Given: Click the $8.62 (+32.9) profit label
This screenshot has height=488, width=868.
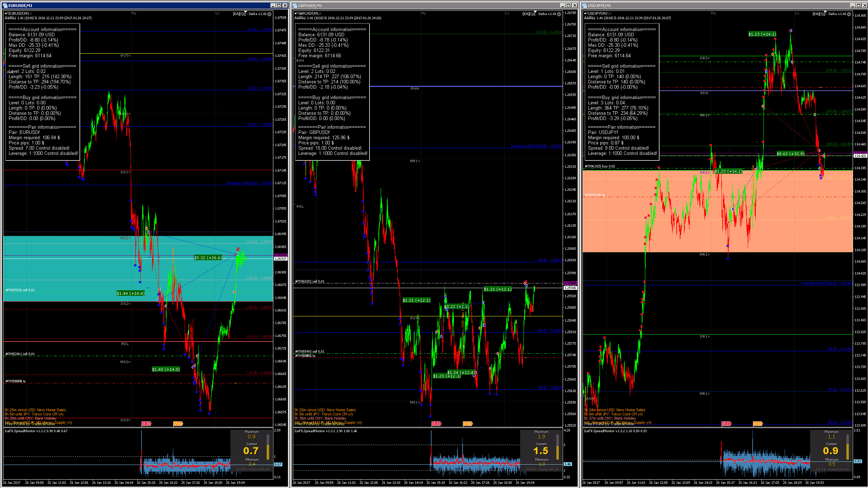Looking at the screenshot, I should tap(791, 154).
